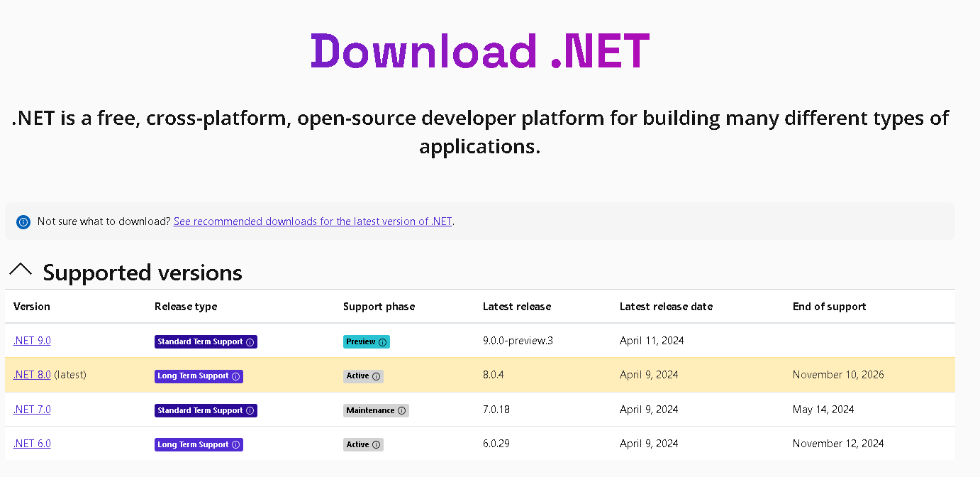Open the .NET 6.0 download page

click(31, 443)
